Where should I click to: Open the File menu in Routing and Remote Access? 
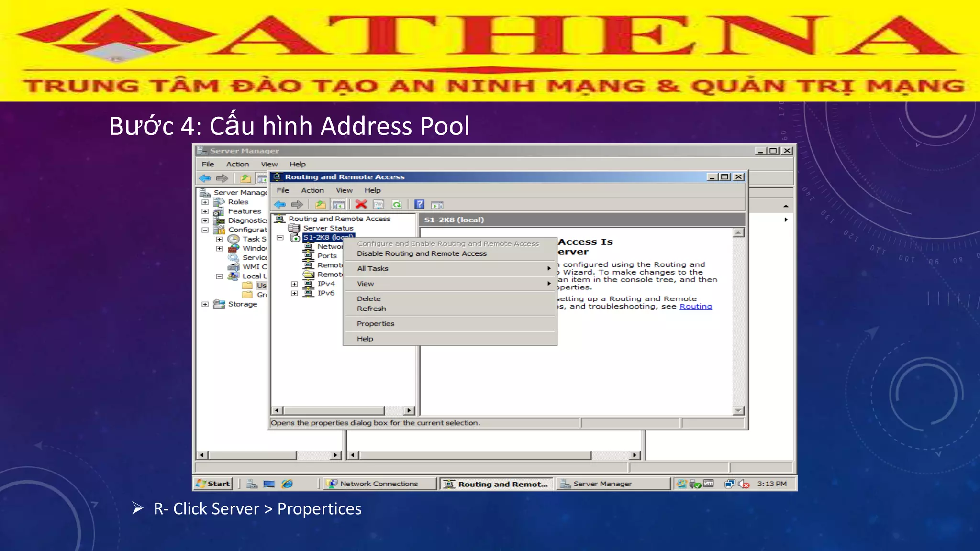tap(283, 190)
